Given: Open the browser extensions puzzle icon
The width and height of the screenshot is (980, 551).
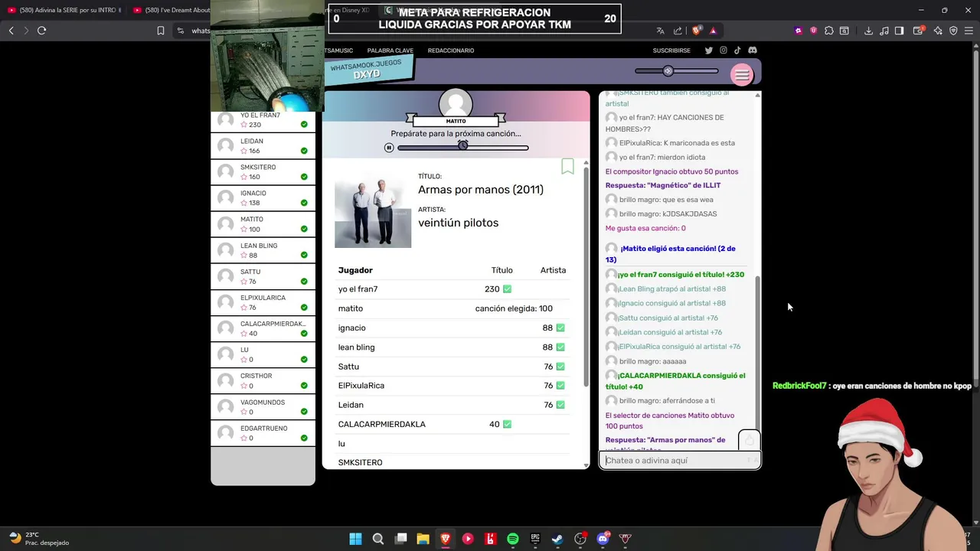Looking at the screenshot, I should [x=828, y=31].
